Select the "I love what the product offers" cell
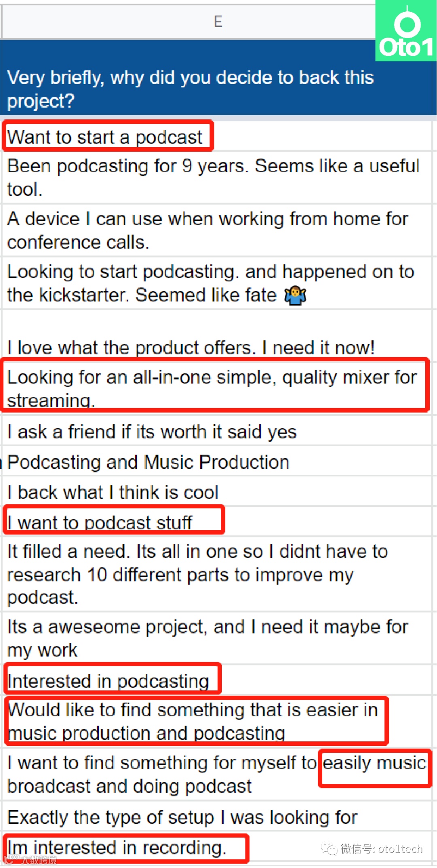The image size is (437, 868). pyautogui.click(x=191, y=347)
